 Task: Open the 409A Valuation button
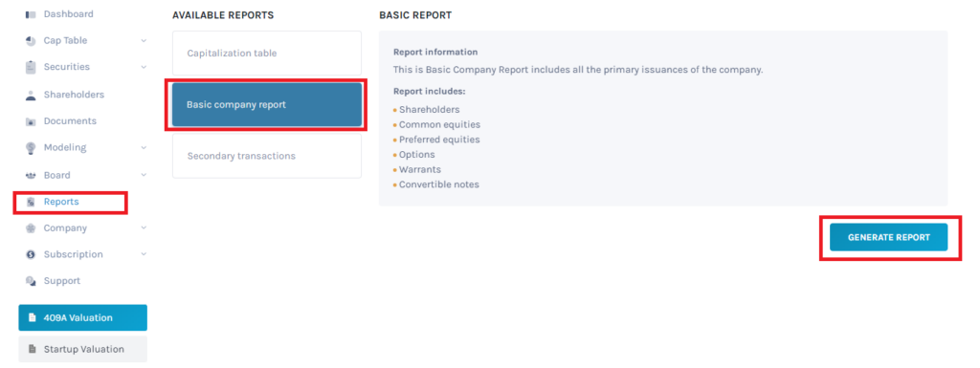click(83, 318)
